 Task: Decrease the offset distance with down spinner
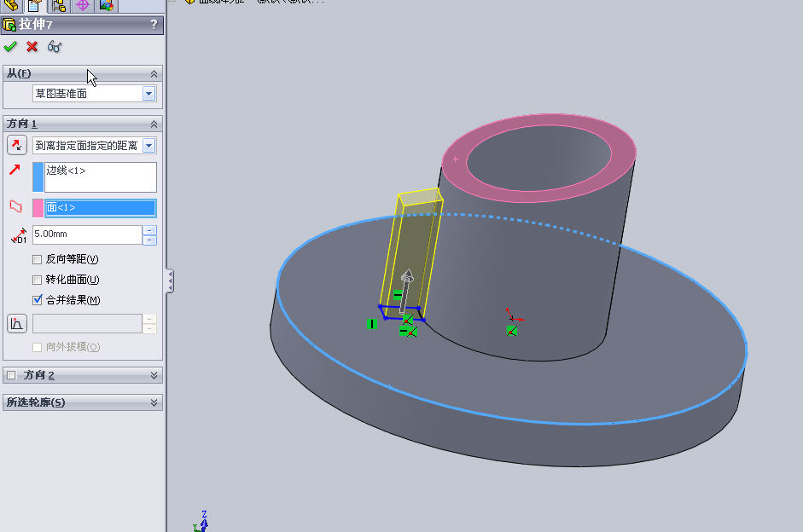pos(149,240)
